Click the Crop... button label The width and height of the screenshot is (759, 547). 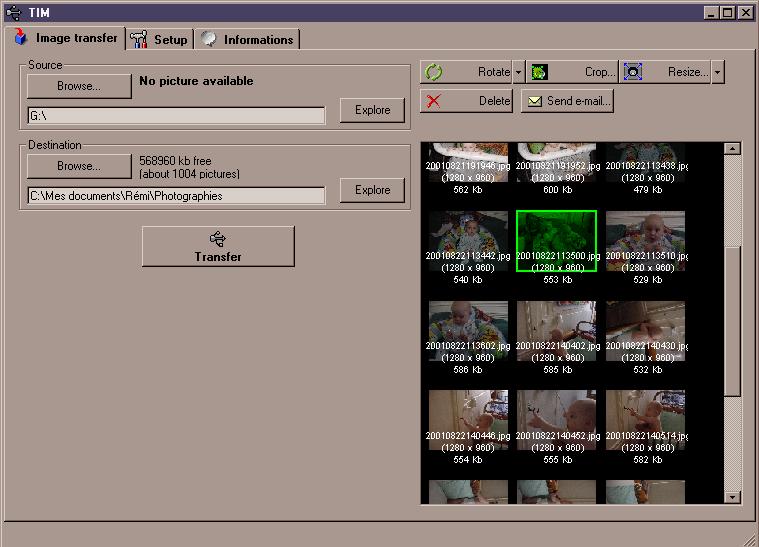coord(600,72)
